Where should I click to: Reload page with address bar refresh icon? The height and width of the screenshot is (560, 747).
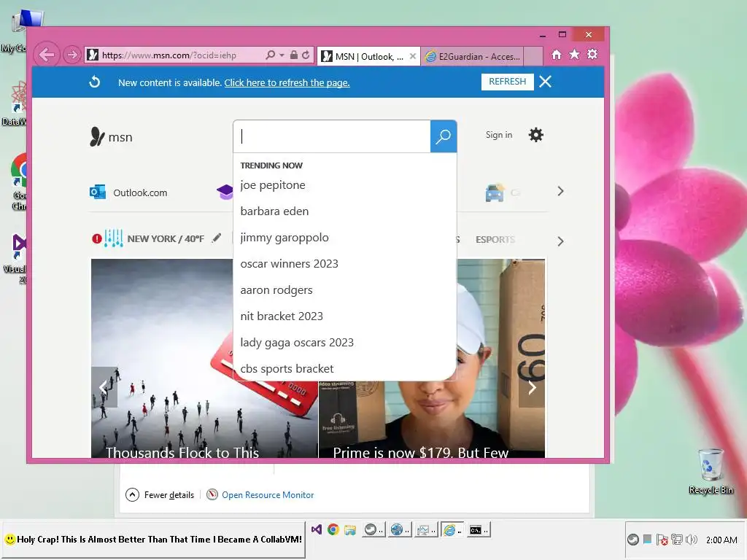[306, 55]
